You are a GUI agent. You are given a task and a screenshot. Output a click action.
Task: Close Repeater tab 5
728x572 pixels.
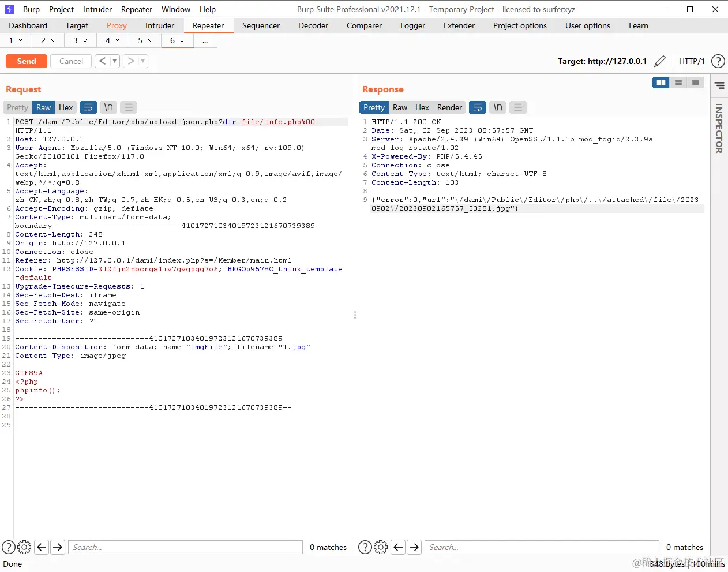coord(150,41)
